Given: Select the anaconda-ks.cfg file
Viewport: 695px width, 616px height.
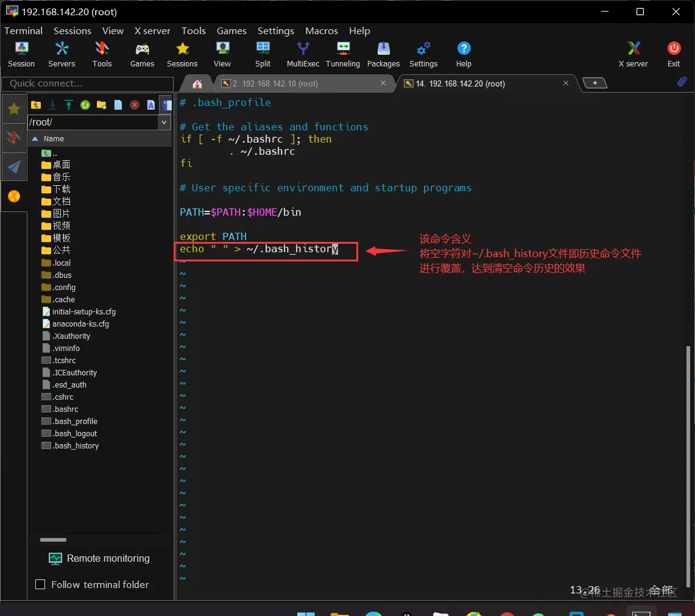Looking at the screenshot, I should click(76, 324).
